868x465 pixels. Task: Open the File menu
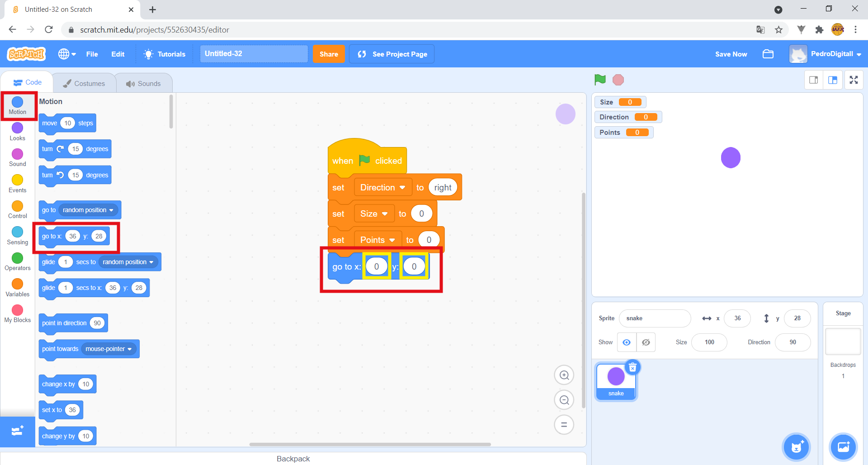click(92, 54)
